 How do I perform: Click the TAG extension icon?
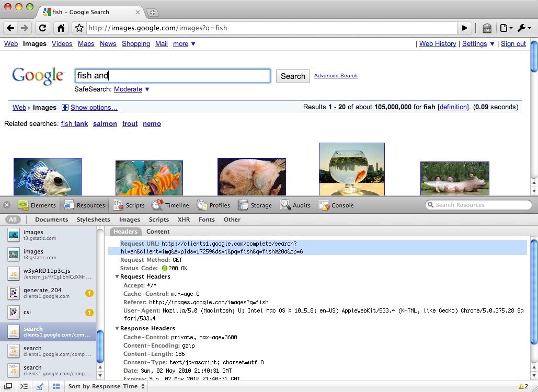point(487,28)
